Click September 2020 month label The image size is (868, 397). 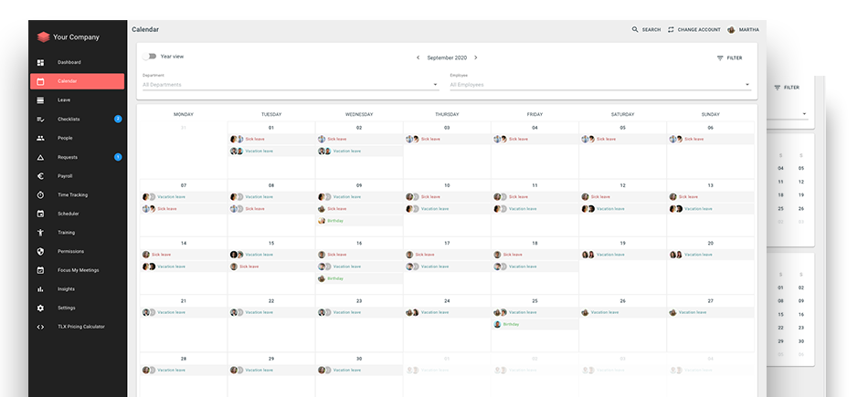447,57
